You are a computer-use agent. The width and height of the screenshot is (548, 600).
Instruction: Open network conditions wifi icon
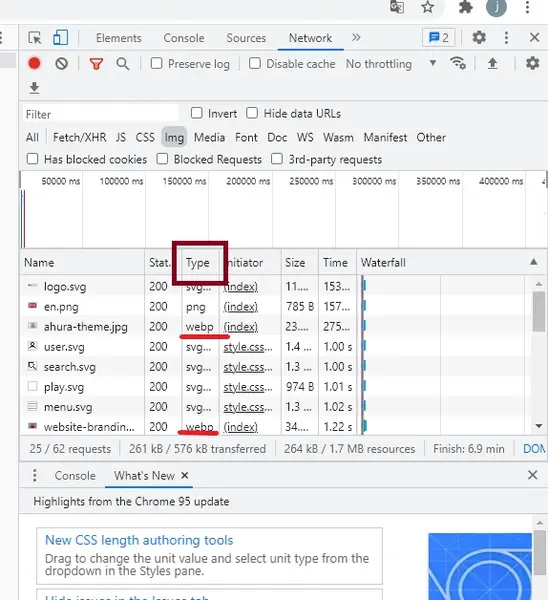[x=458, y=63]
